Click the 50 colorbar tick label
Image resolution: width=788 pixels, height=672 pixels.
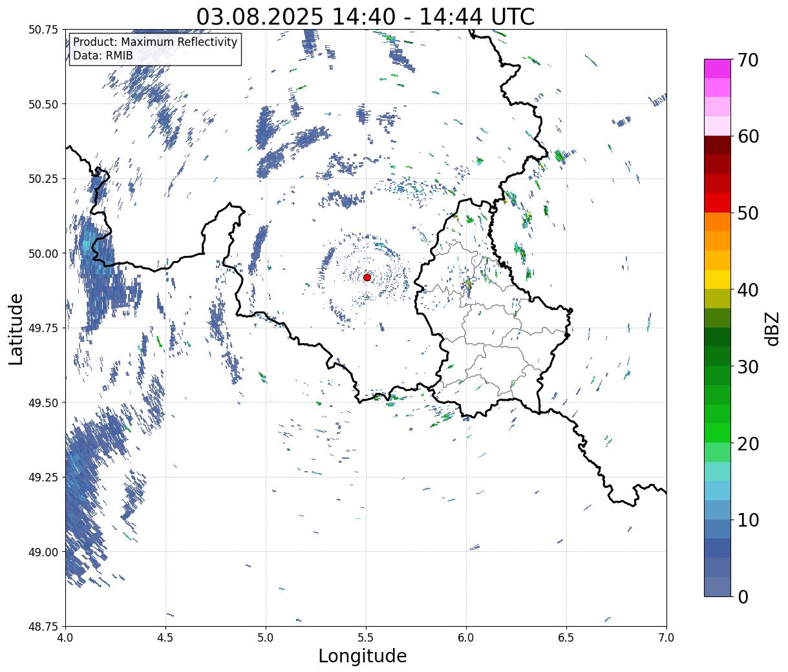pos(748,213)
